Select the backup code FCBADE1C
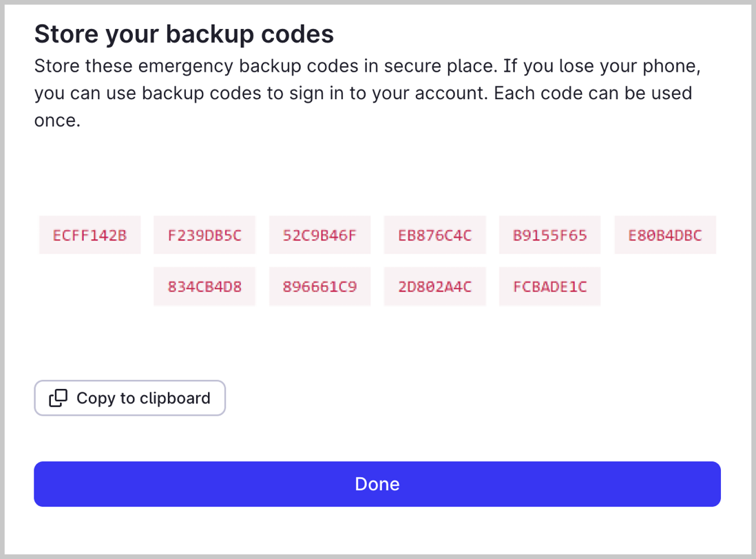This screenshot has height=559, width=756. click(x=549, y=286)
